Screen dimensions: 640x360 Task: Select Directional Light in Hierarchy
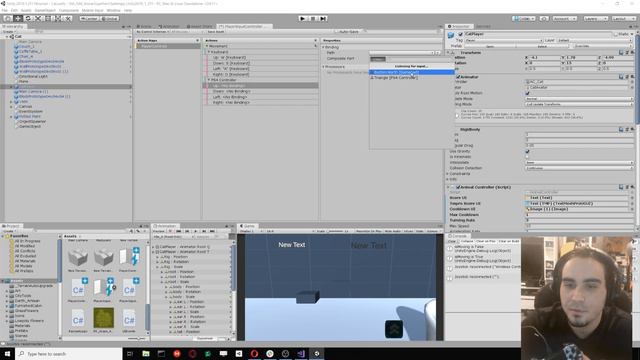[33, 76]
